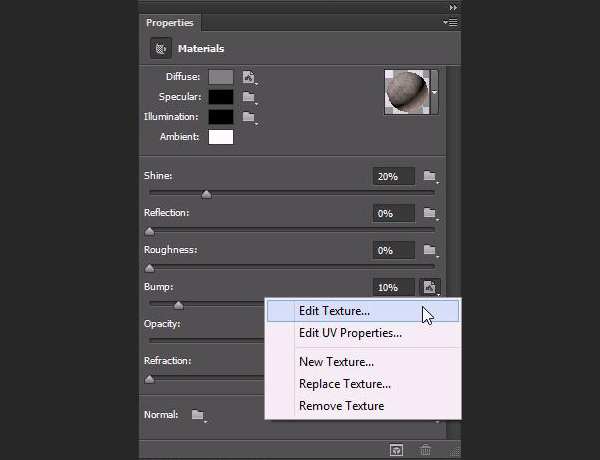The image size is (600, 460).
Task: Open the Diffuse texture file menu
Action: [249, 77]
